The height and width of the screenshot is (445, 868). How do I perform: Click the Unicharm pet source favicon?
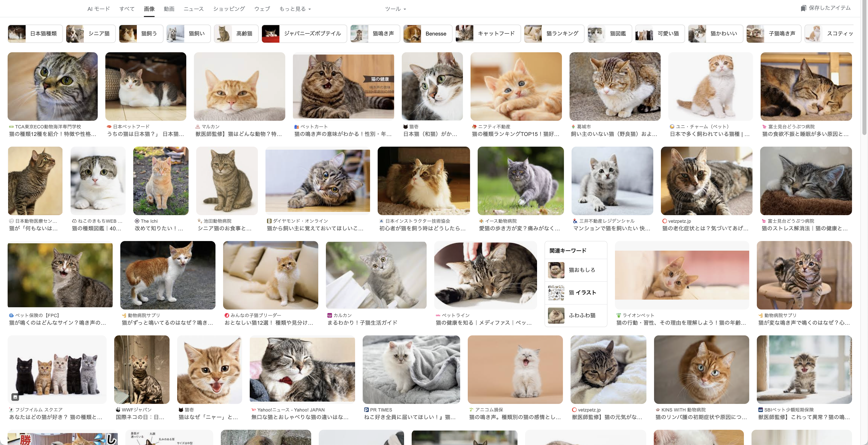[x=672, y=127]
